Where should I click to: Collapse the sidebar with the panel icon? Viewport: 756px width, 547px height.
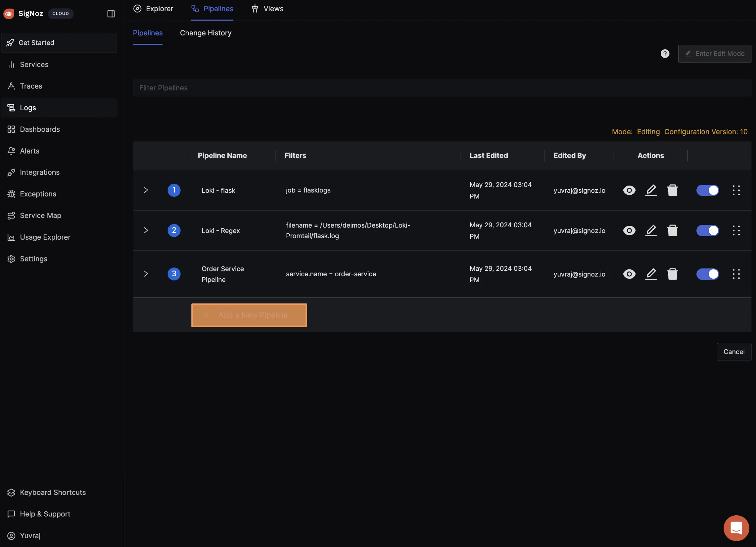(111, 14)
